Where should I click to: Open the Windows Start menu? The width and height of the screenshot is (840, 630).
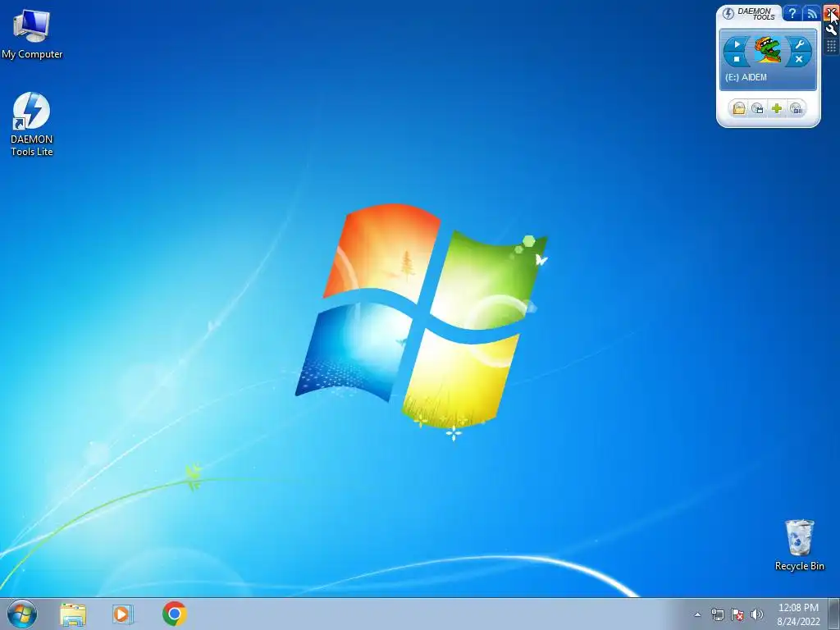pos(22,614)
